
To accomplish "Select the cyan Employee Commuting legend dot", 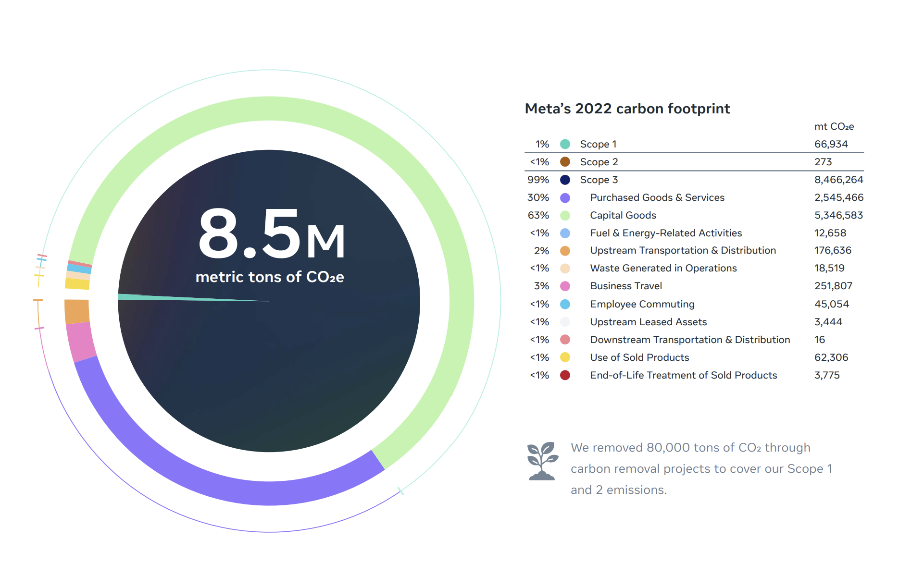I will pos(565,304).
